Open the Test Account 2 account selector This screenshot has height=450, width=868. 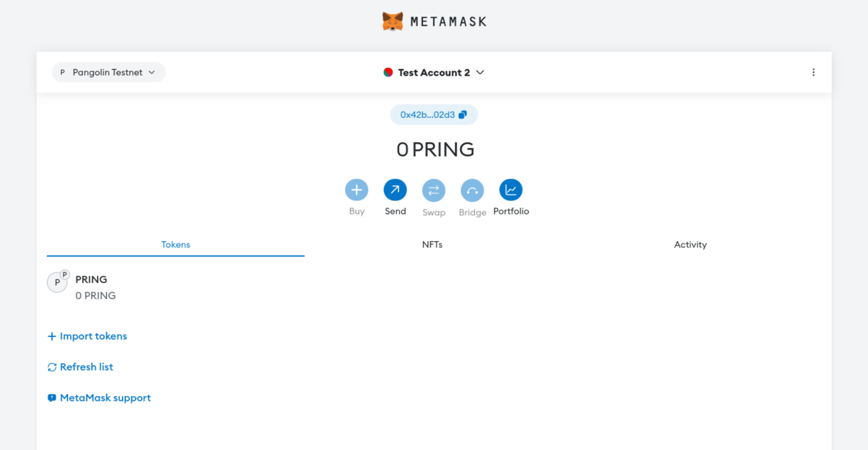(434, 72)
